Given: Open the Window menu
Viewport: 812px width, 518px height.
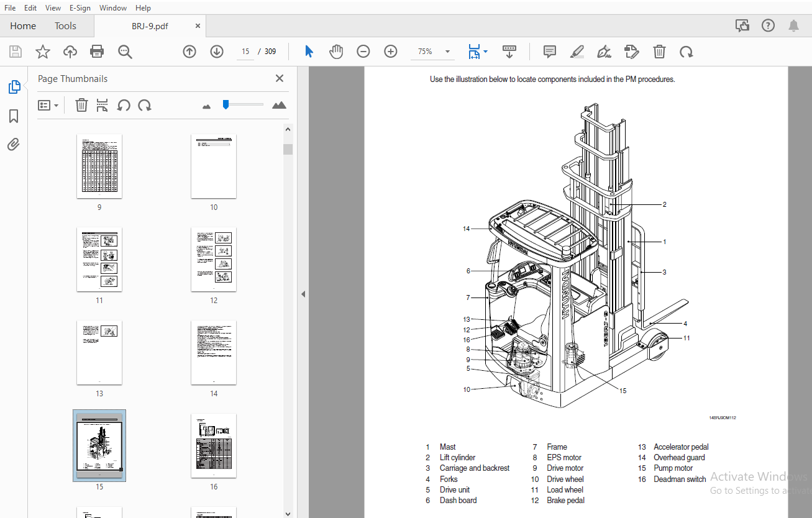Looking at the screenshot, I should click(x=113, y=7).
